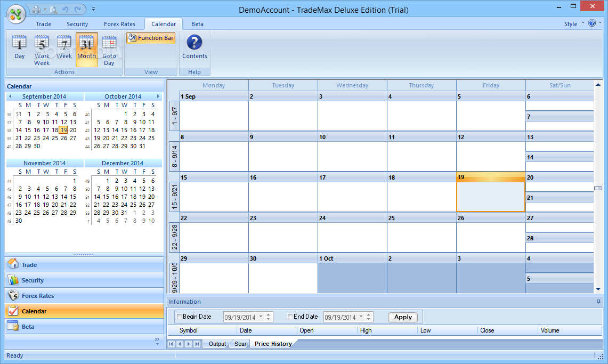Click the Close column header
Screen dimensions: 608x364
(507, 330)
